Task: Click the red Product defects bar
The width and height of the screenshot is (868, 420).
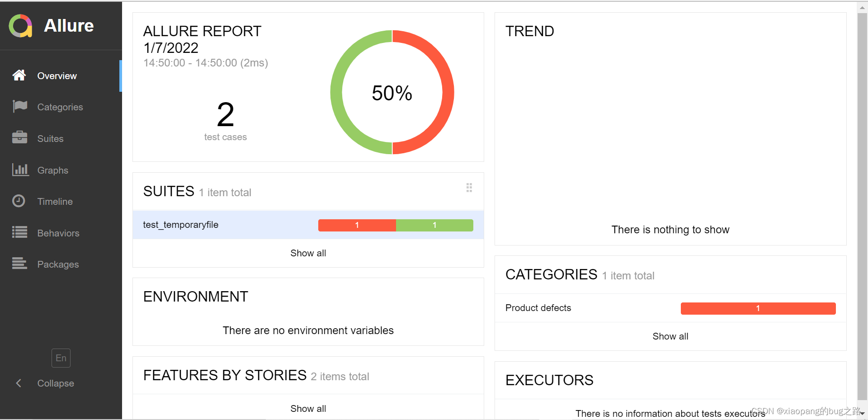Action: pos(758,308)
